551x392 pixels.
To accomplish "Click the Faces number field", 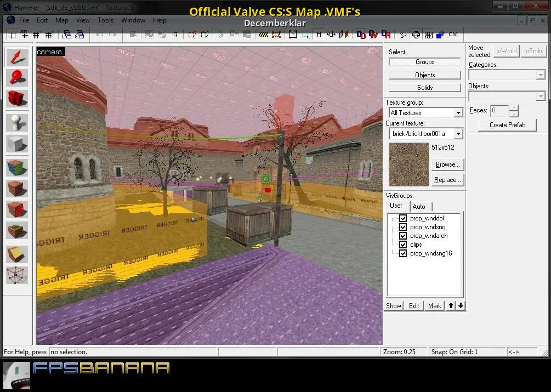I will click(499, 111).
